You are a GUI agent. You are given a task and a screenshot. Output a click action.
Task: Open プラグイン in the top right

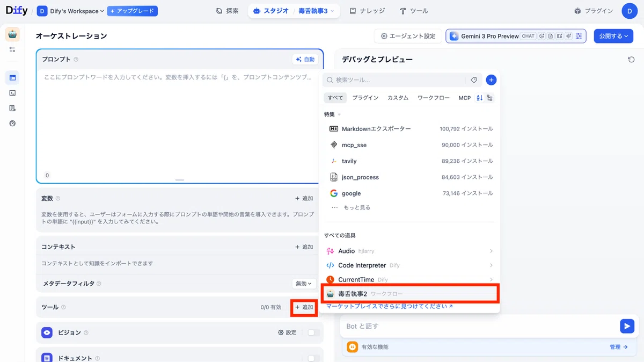tap(594, 11)
